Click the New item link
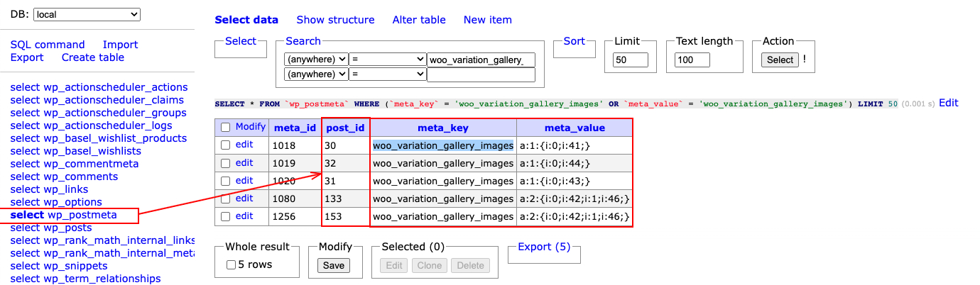 tap(487, 20)
